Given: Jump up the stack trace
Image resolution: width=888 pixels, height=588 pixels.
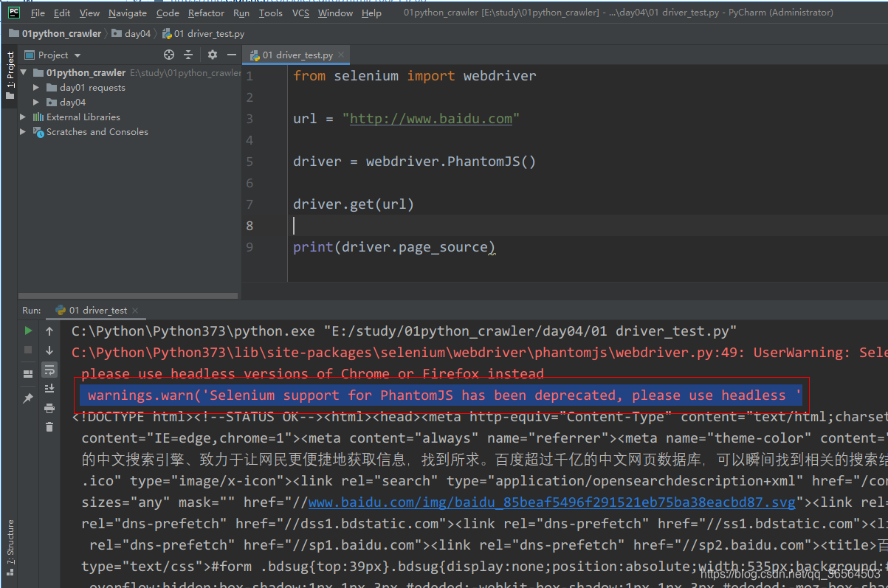Looking at the screenshot, I should 49,331.
